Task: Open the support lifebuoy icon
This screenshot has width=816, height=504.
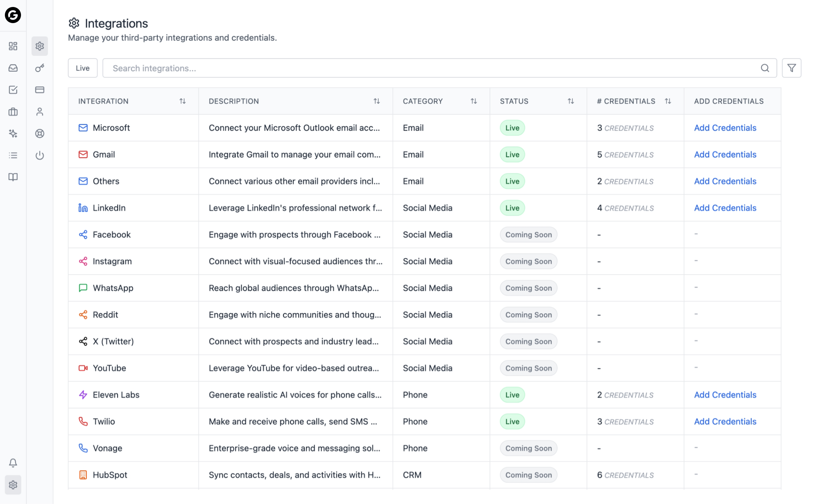Action: [x=39, y=133]
